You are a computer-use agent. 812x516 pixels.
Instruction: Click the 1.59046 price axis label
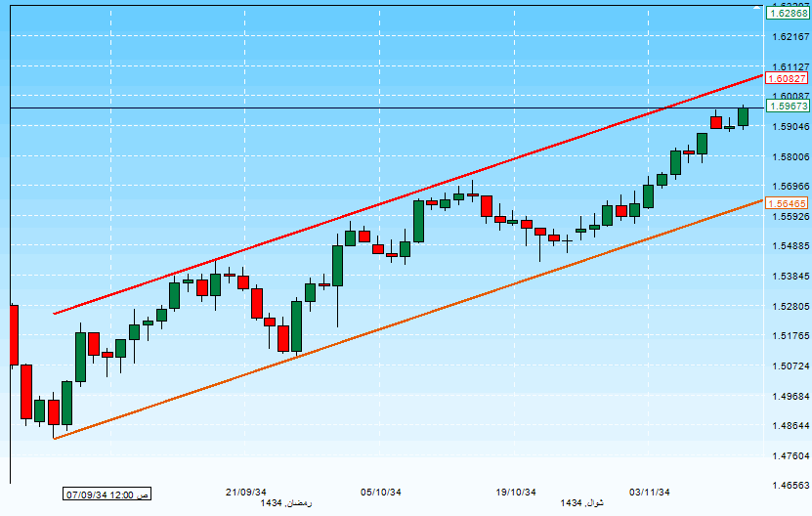coord(791,126)
